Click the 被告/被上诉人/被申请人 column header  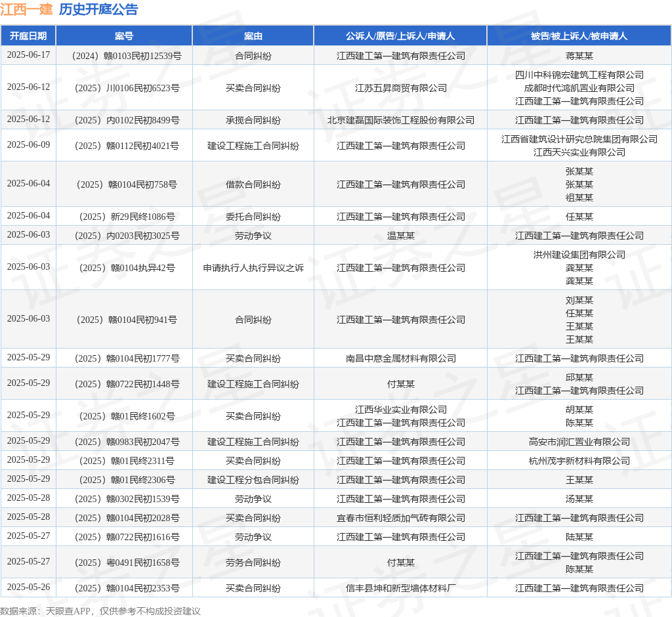click(x=579, y=36)
